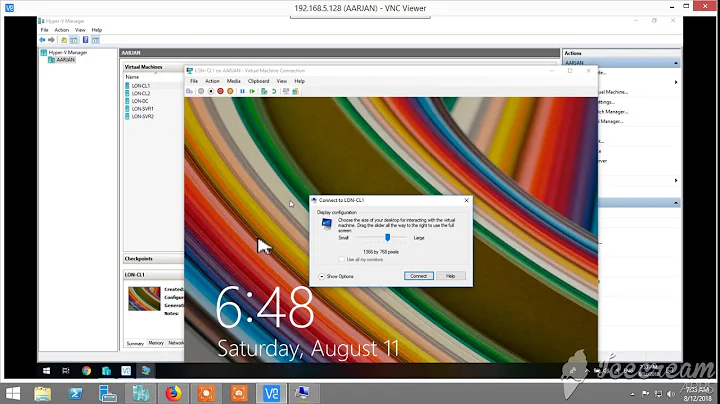Switch to Memory tab in details pane

point(156,343)
